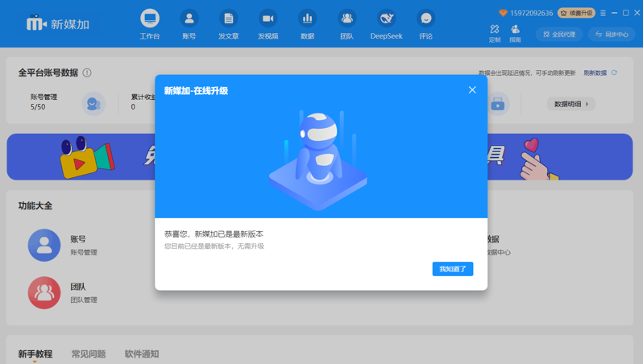The height and width of the screenshot is (364, 643).
Task: Click the camera mascot on the banner
Action: 87,157
